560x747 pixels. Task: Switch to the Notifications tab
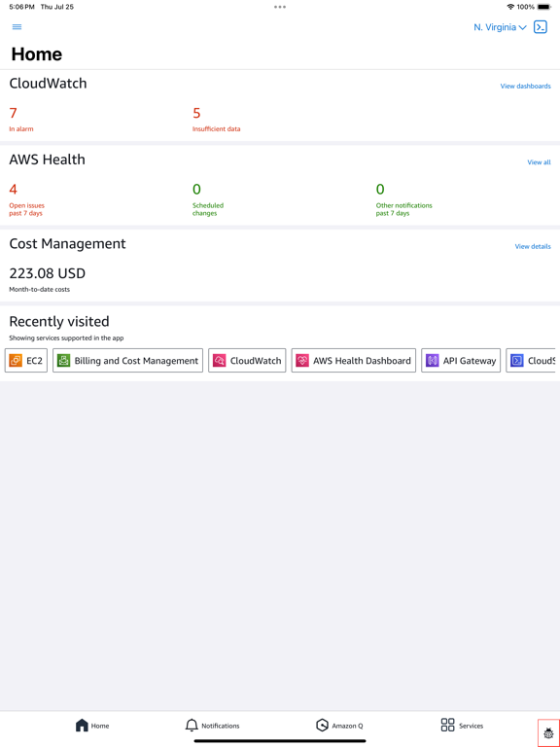click(x=212, y=725)
